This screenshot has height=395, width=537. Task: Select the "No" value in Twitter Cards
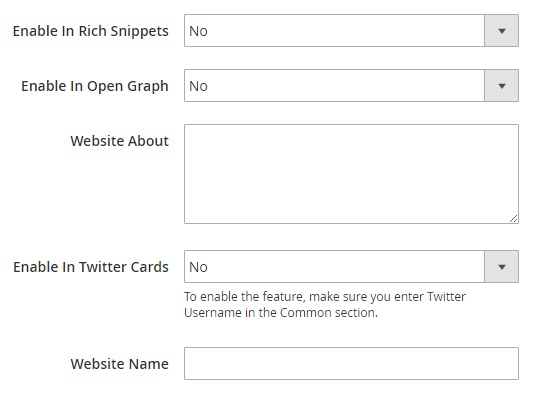tap(198, 267)
